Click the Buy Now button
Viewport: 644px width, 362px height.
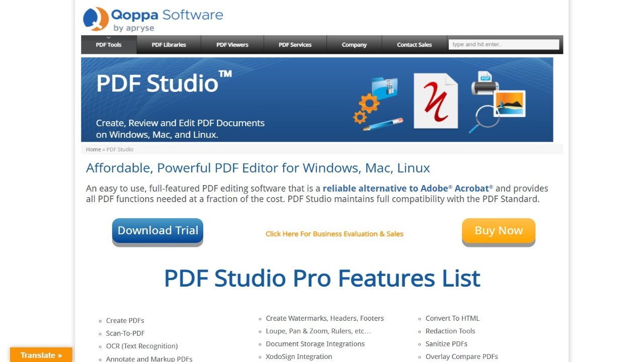pyautogui.click(x=499, y=231)
